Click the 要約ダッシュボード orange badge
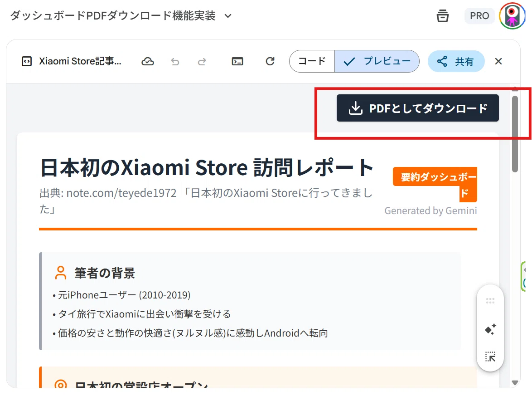The image size is (532, 396). [x=435, y=185]
